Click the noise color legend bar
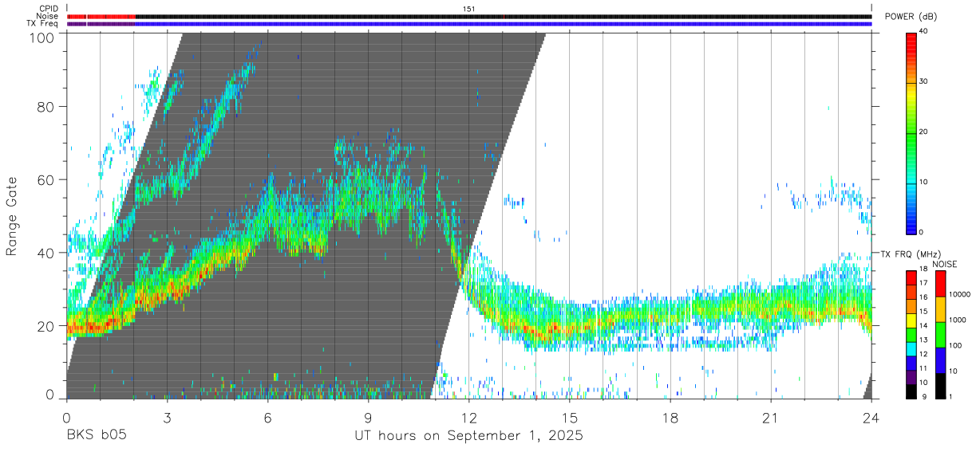The width and height of the screenshot is (980, 452). pyautogui.click(x=940, y=335)
